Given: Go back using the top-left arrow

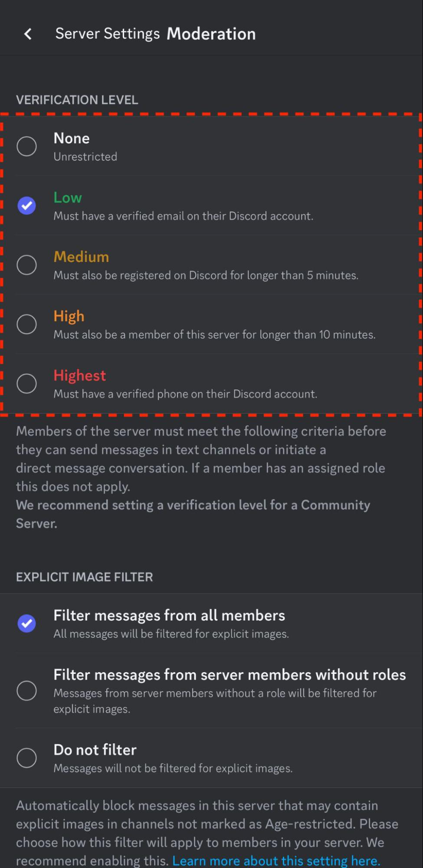Looking at the screenshot, I should click(x=28, y=34).
